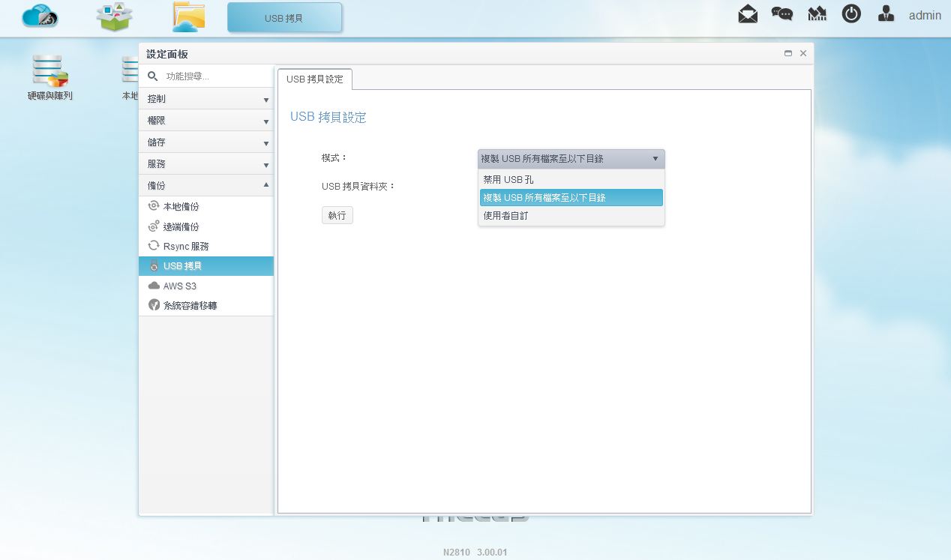Open the App Center box icon

115,17
